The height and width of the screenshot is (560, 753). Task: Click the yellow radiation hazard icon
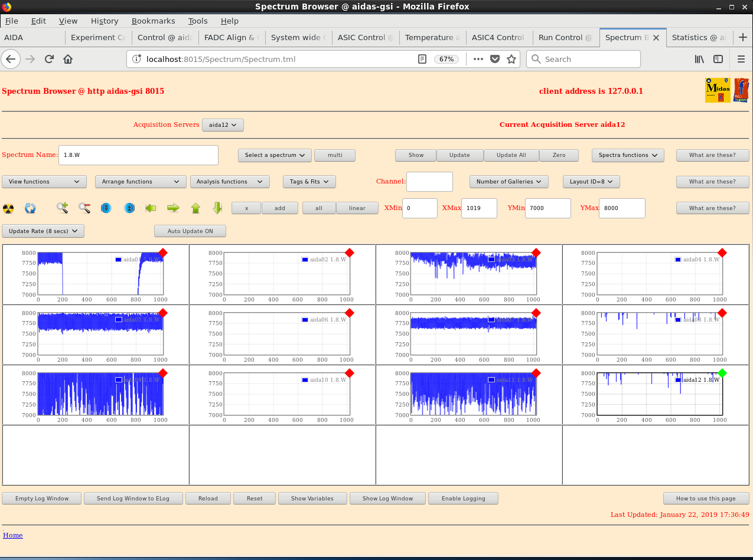pyautogui.click(x=8, y=208)
